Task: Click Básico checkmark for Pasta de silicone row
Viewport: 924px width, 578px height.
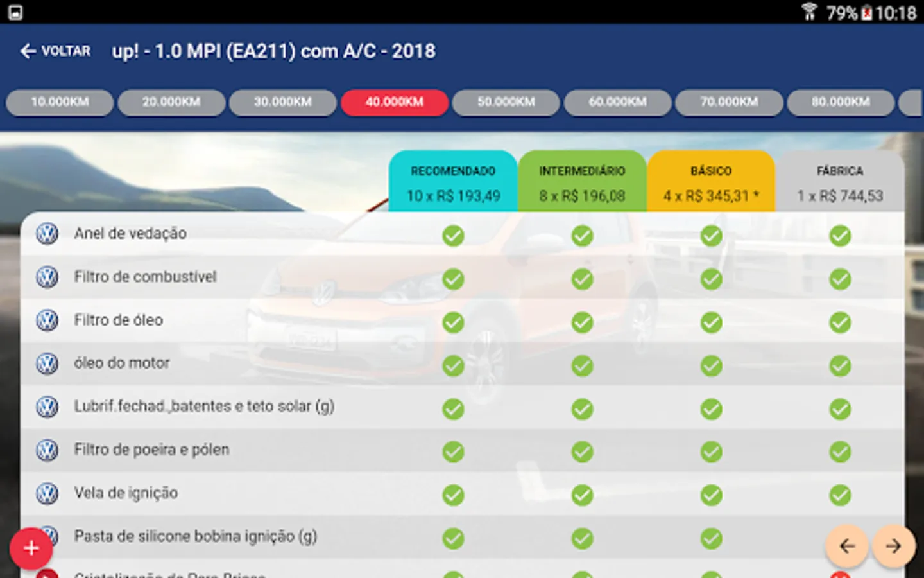Action: 711,538
